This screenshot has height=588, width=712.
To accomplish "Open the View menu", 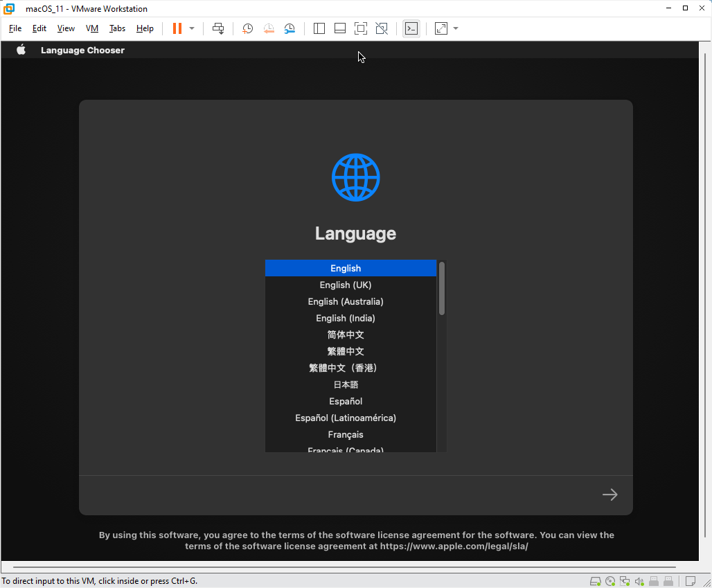I will 66,28.
